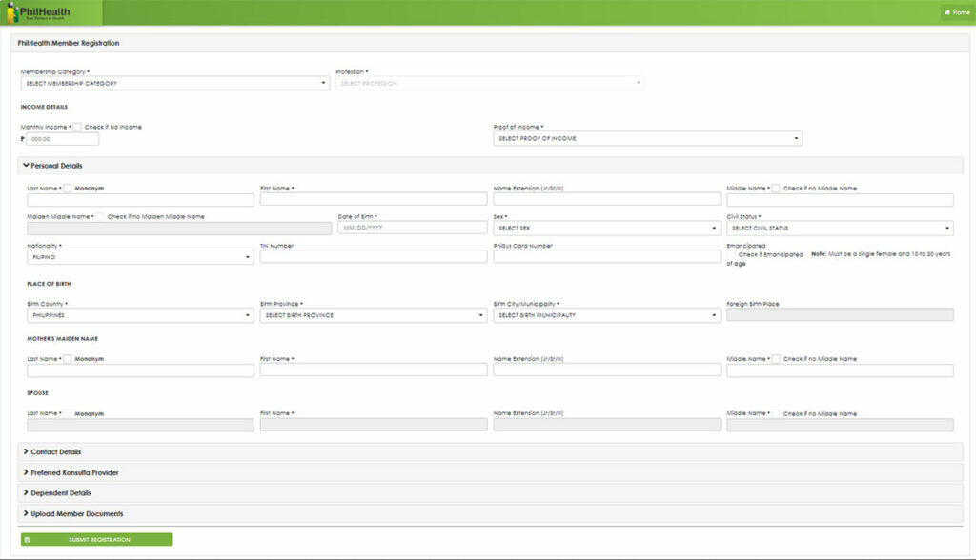
Task: Check the 'Check if no income' box
Action: coord(77,127)
